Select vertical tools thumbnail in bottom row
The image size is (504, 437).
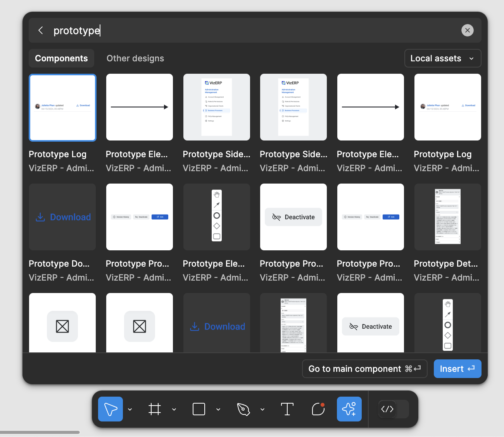[448, 323]
